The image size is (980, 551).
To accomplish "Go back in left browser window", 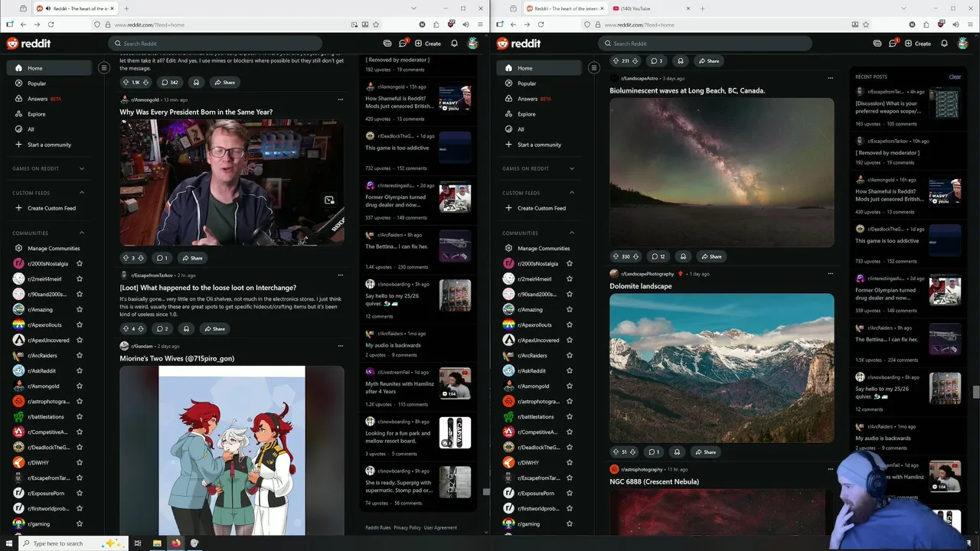I will pyautogui.click(x=23, y=24).
